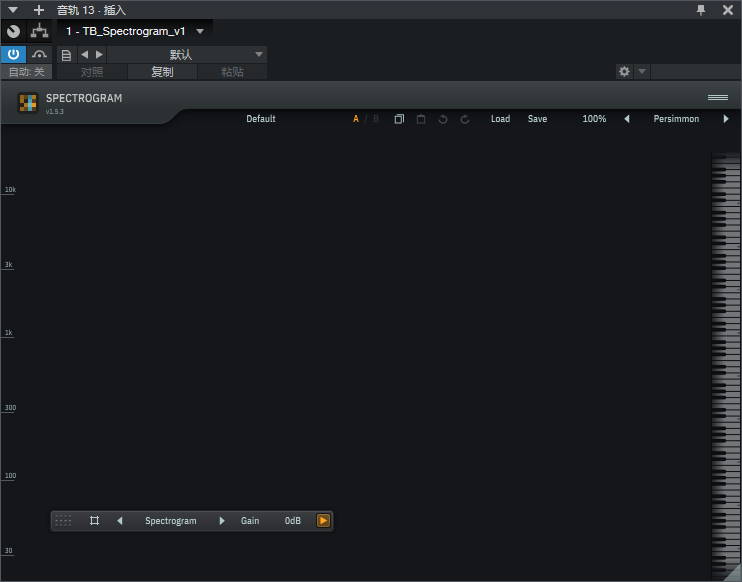The width and height of the screenshot is (742, 582).
Task: Click the v1.5.3 version text
Action: 54,112
